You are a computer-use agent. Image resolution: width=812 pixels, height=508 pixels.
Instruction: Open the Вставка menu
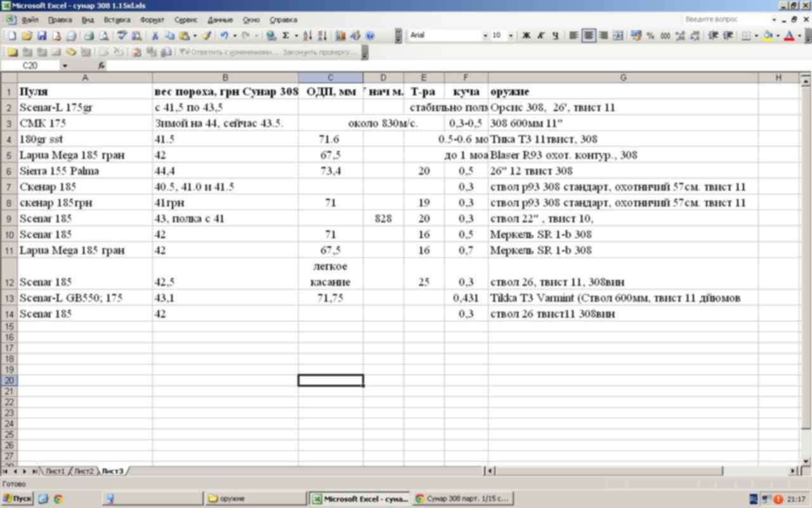[x=117, y=20]
